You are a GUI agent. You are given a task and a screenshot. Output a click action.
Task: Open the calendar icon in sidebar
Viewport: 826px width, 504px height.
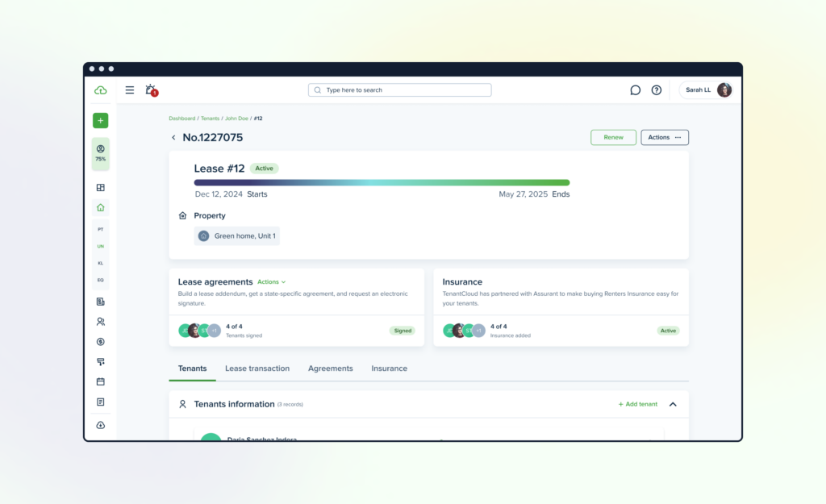(x=101, y=381)
